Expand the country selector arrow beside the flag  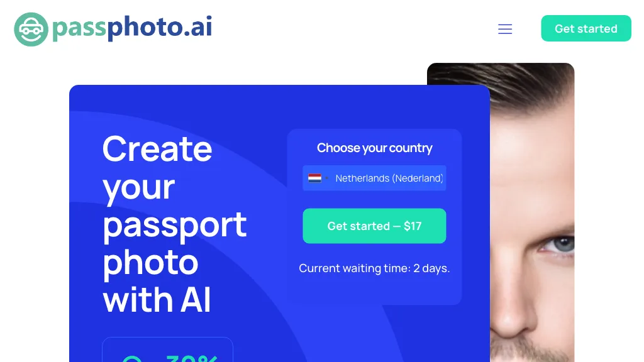[x=326, y=178]
